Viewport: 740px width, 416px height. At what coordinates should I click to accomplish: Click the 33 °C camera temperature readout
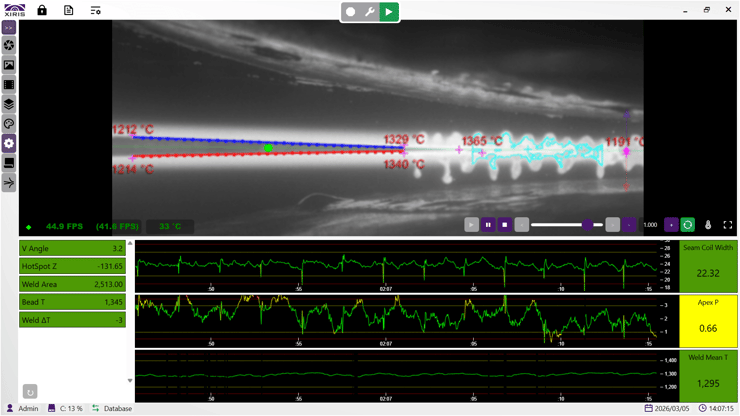click(170, 226)
